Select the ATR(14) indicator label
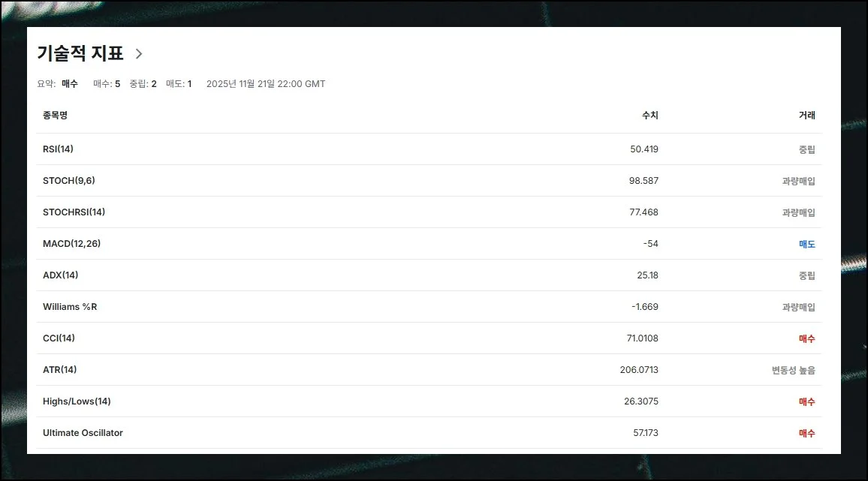The width and height of the screenshot is (868, 481). click(60, 370)
